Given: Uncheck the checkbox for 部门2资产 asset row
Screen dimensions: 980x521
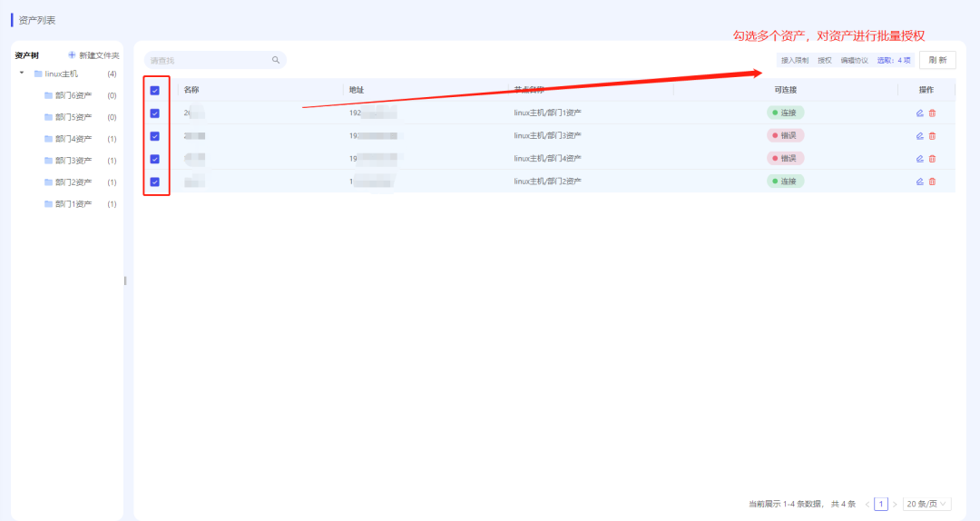Looking at the screenshot, I should point(155,182).
